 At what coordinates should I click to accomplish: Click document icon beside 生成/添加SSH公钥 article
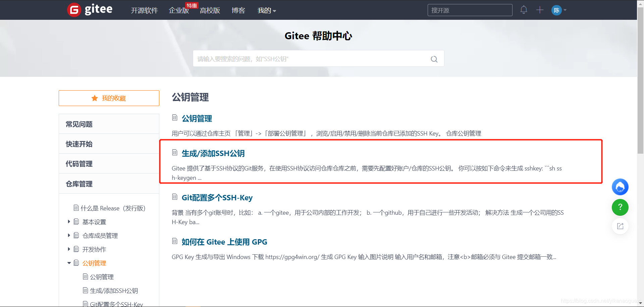tap(175, 152)
